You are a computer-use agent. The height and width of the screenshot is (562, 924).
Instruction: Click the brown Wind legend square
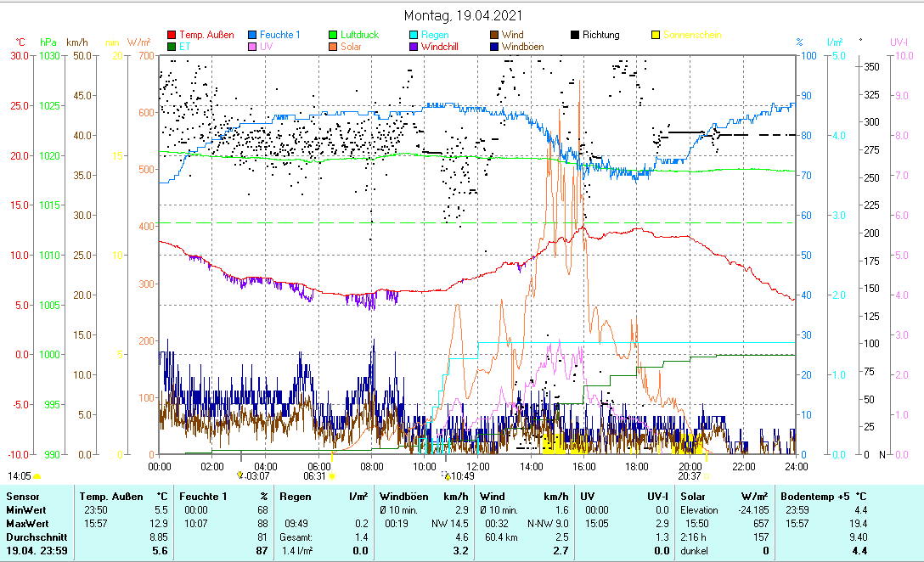pos(494,35)
